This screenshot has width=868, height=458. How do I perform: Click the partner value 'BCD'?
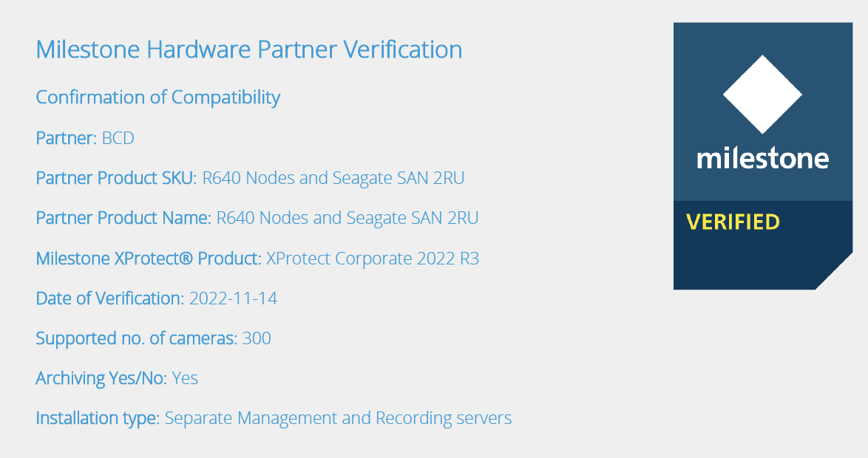pos(118,137)
